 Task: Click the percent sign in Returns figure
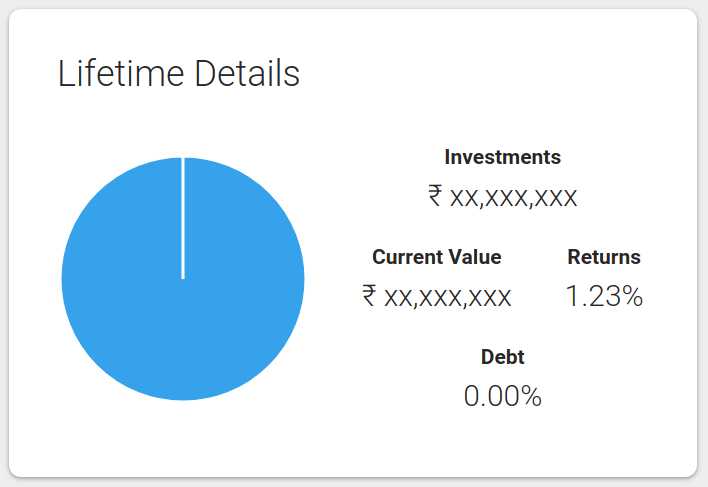[x=631, y=296]
